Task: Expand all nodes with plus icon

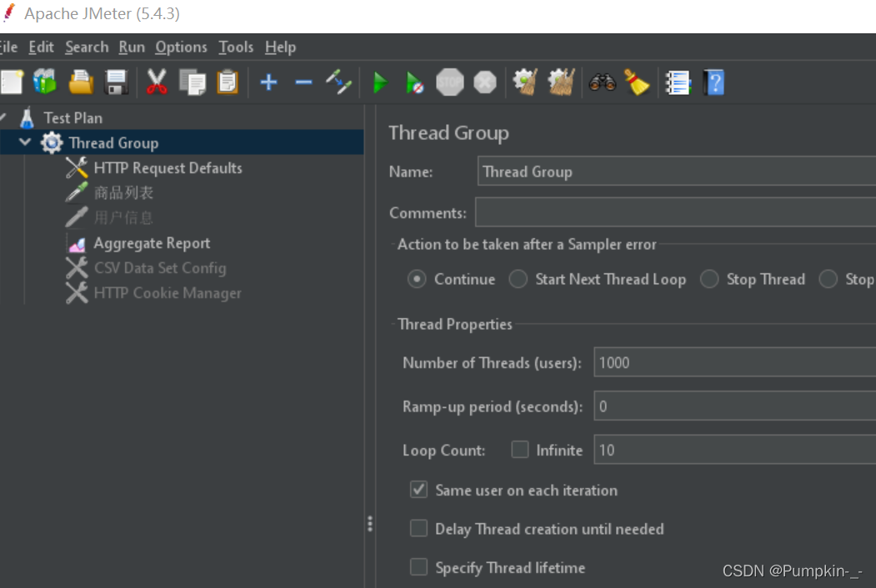Action: point(268,82)
